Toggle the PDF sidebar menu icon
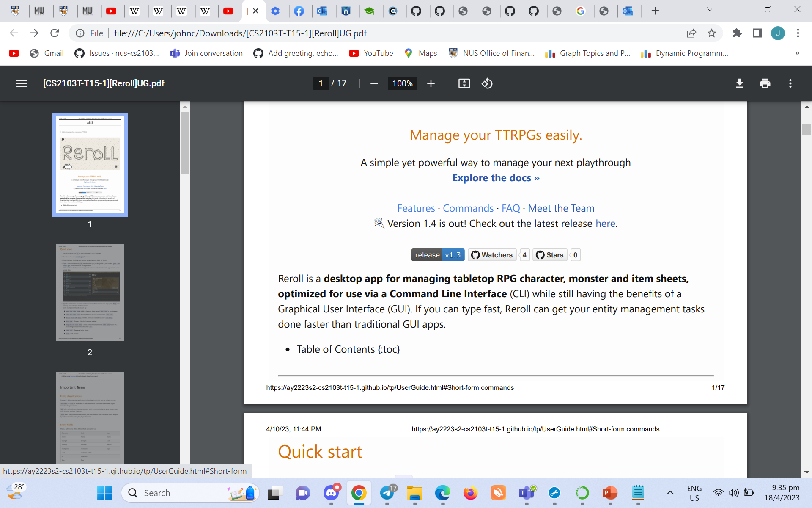This screenshot has width=812, height=508. pos(22,83)
